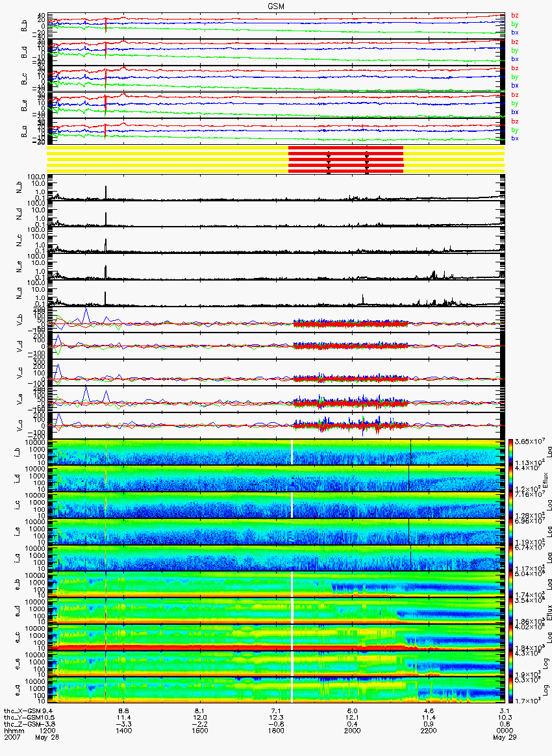Select the i_a ion spectrogram label

[x=17, y=559]
